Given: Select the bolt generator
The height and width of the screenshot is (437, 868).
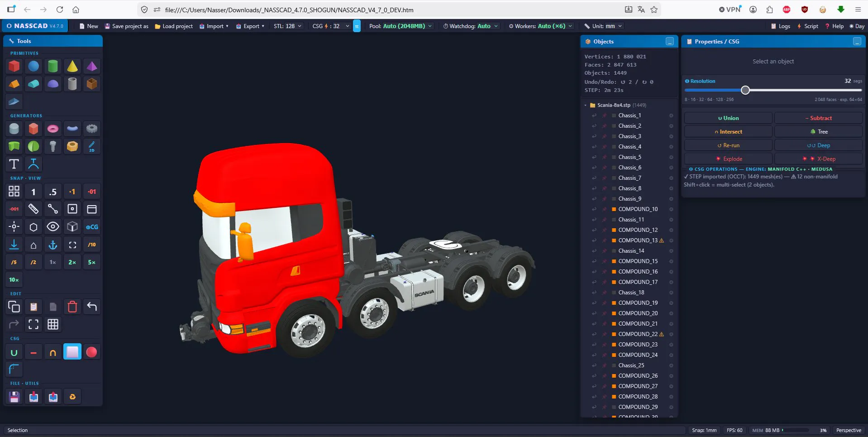Looking at the screenshot, I should coord(53,146).
